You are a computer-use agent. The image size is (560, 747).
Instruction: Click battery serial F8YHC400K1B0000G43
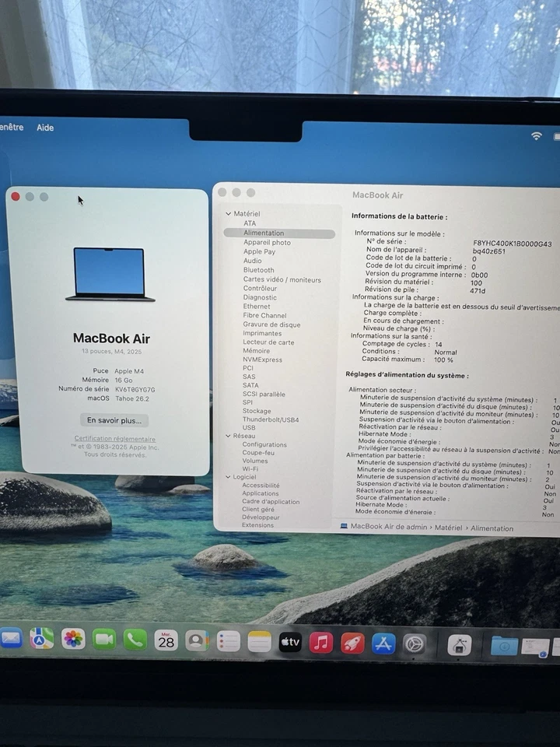pyautogui.click(x=513, y=244)
